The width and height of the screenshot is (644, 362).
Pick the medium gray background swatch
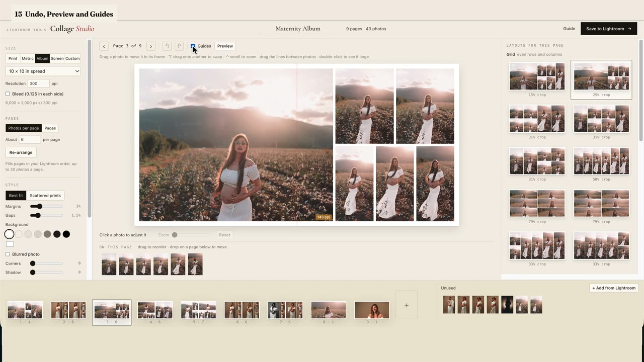[47, 234]
